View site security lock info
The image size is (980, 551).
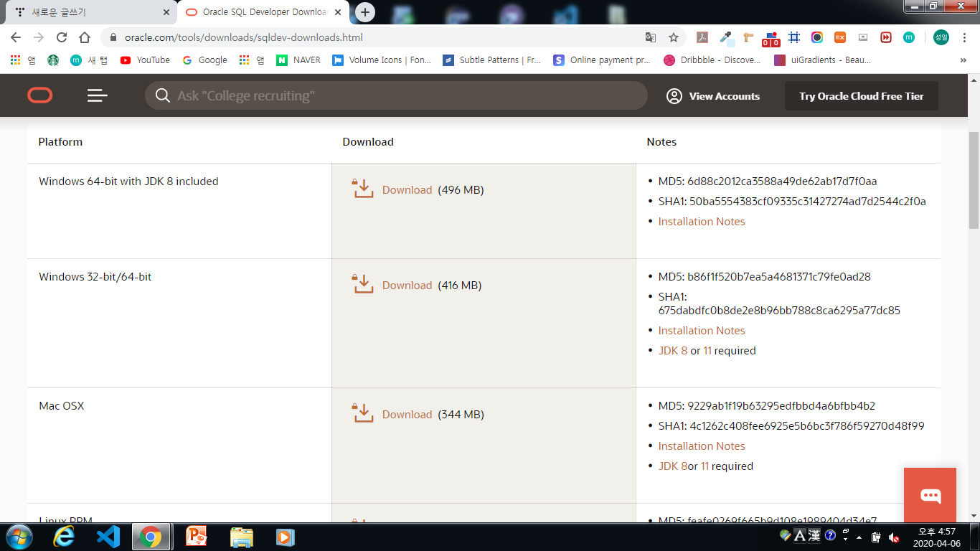(x=113, y=37)
